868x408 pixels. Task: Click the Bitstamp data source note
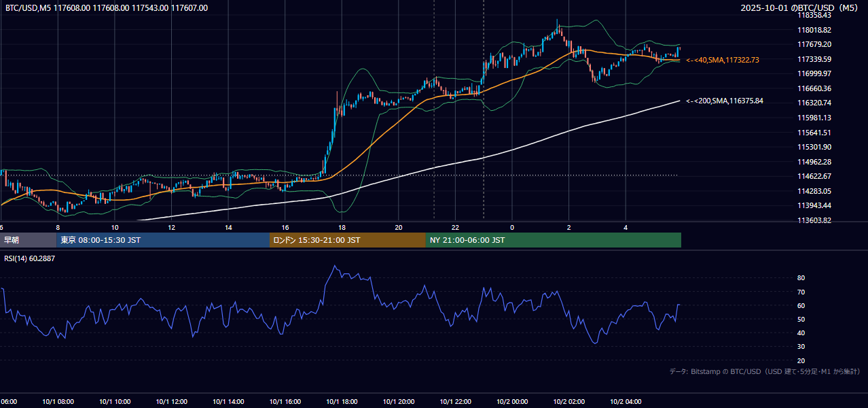(x=765, y=371)
